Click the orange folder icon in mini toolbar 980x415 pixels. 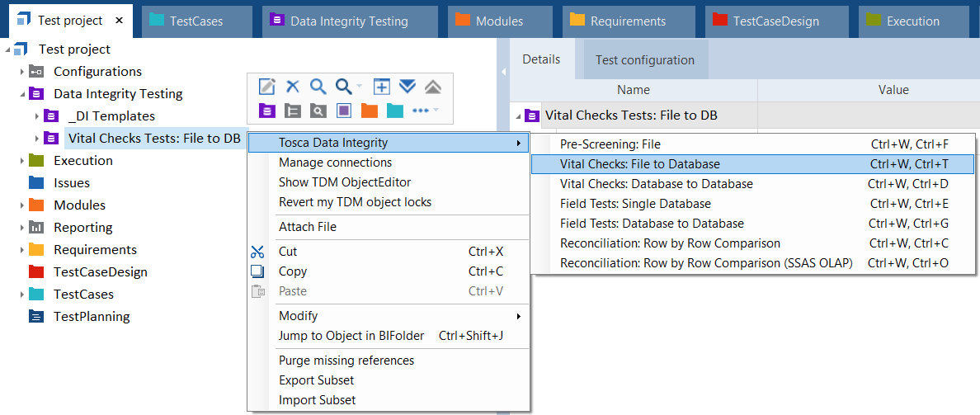coord(369,110)
